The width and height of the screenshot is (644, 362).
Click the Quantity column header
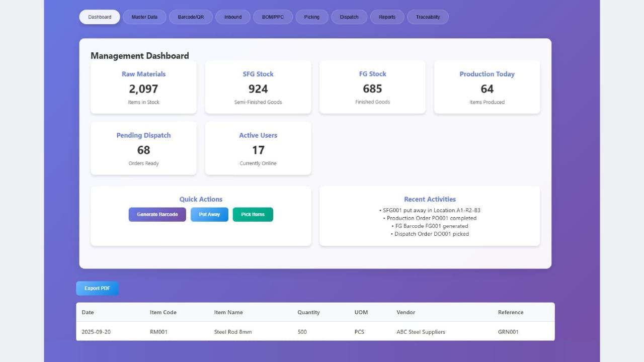(308, 312)
